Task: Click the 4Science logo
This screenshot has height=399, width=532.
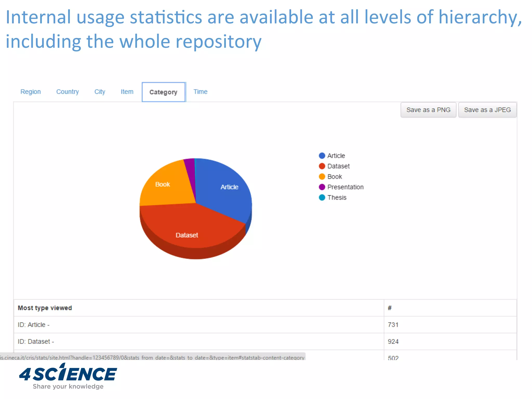Action: tap(68, 376)
